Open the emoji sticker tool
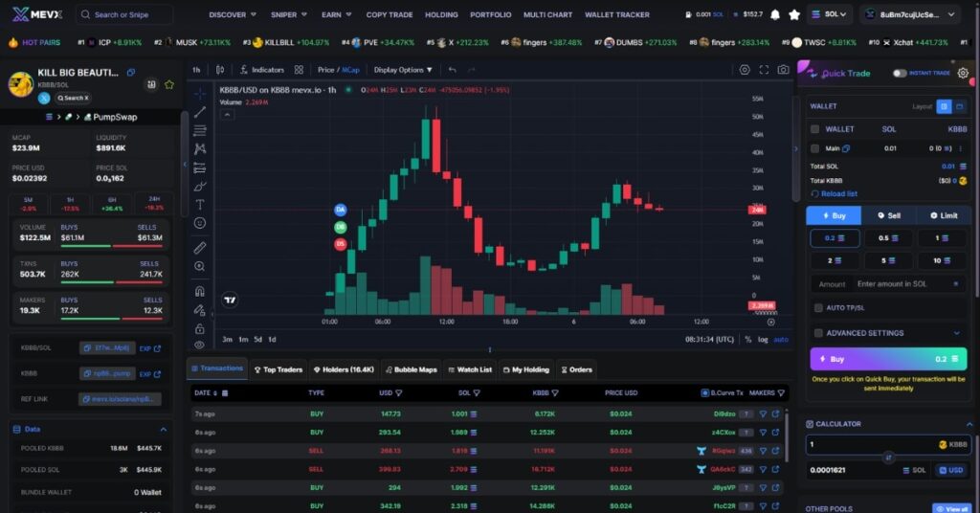The image size is (980, 513). point(200,223)
